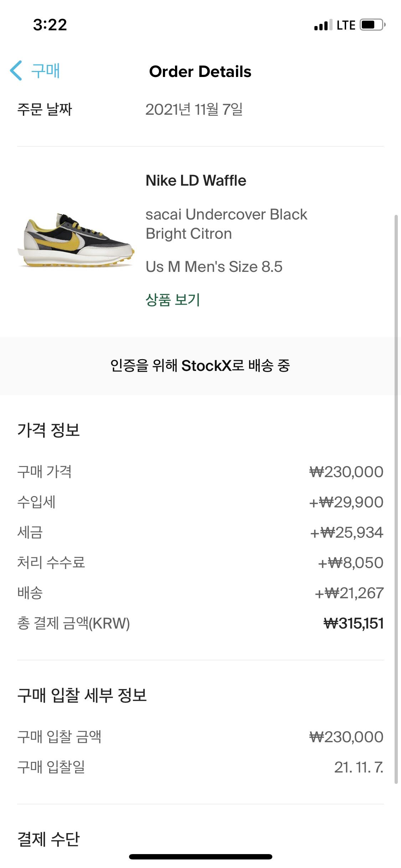Select the Nike LD Waffle product name
The width and height of the screenshot is (401, 868).
click(196, 181)
